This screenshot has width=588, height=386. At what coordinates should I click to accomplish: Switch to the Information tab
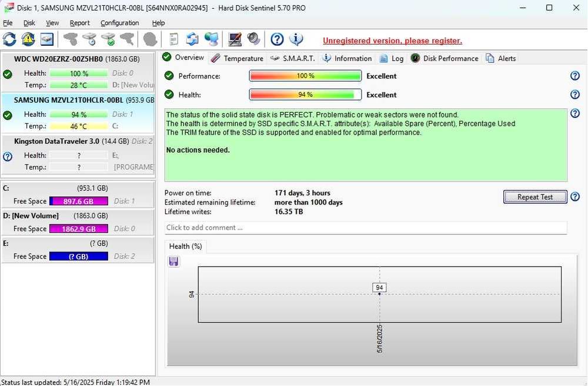(x=347, y=59)
